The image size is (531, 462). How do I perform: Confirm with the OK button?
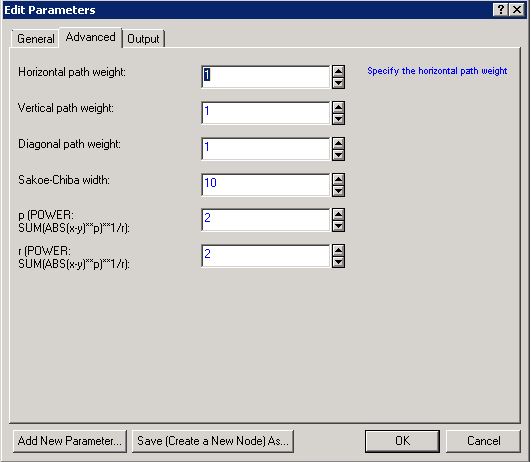pos(402,441)
